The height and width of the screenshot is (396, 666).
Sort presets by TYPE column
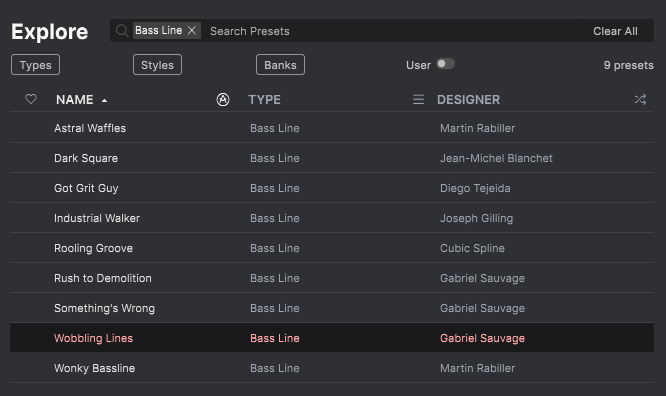click(x=265, y=99)
